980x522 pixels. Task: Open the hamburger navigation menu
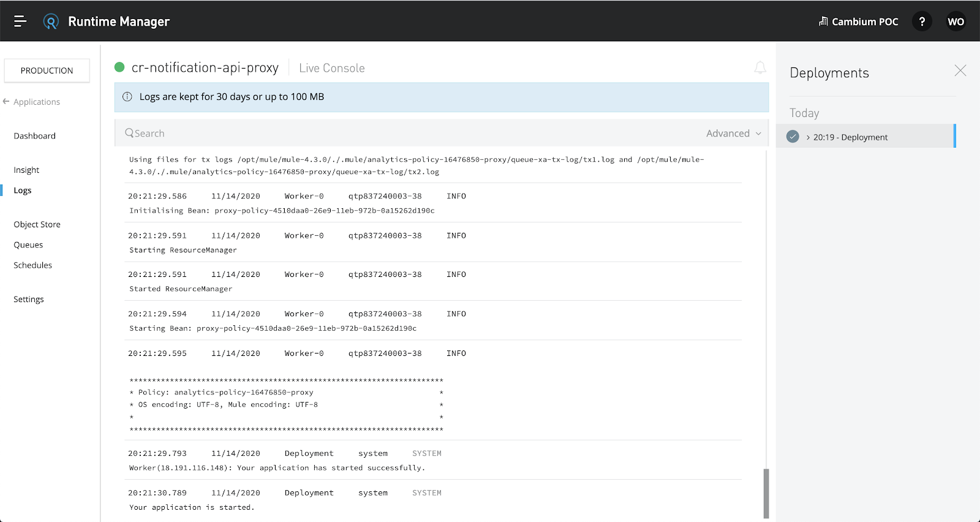point(20,21)
